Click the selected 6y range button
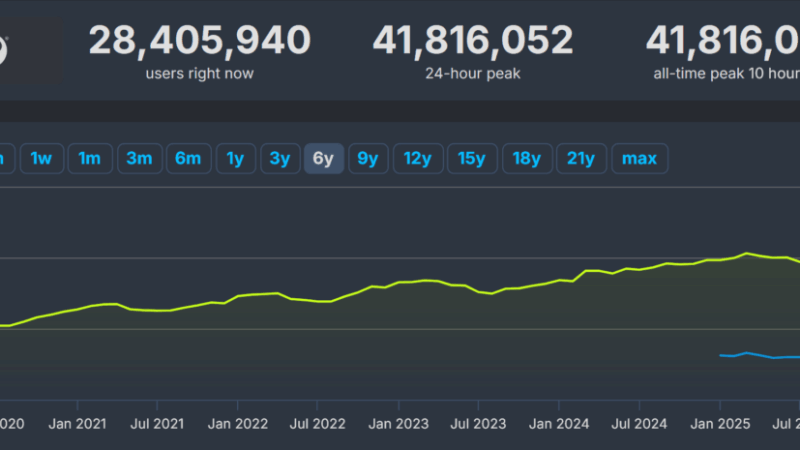The width and height of the screenshot is (800, 450). (x=323, y=159)
